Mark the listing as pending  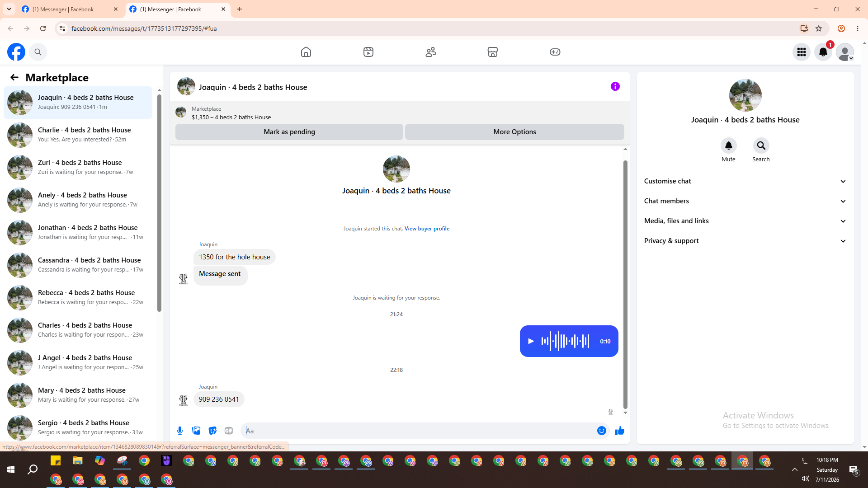(x=289, y=132)
